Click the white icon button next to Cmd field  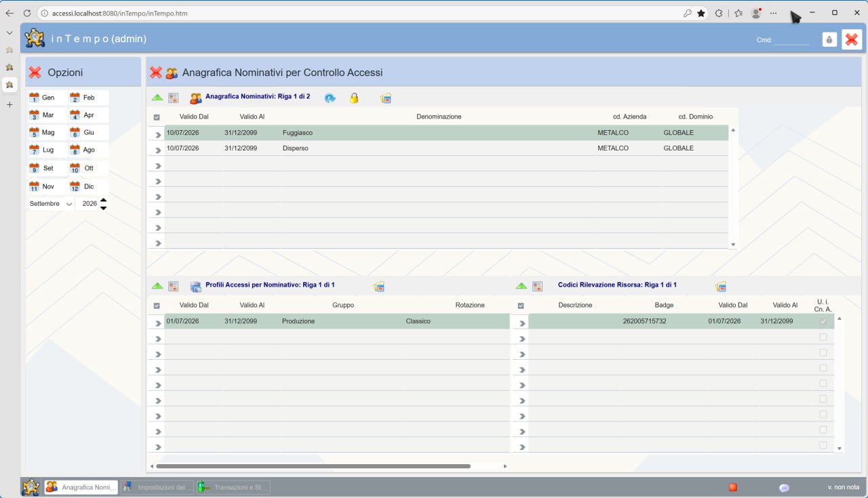pyautogui.click(x=829, y=39)
